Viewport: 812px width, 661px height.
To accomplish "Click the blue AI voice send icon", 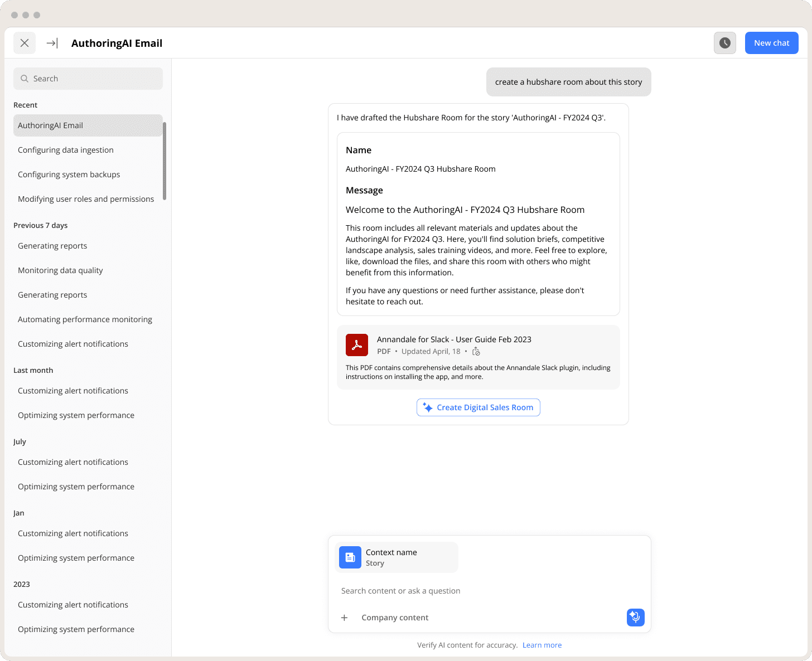I will (636, 618).
